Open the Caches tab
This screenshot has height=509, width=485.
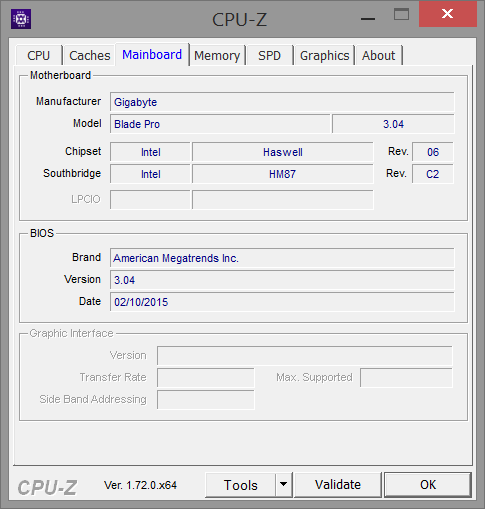(x=90, y=55)
